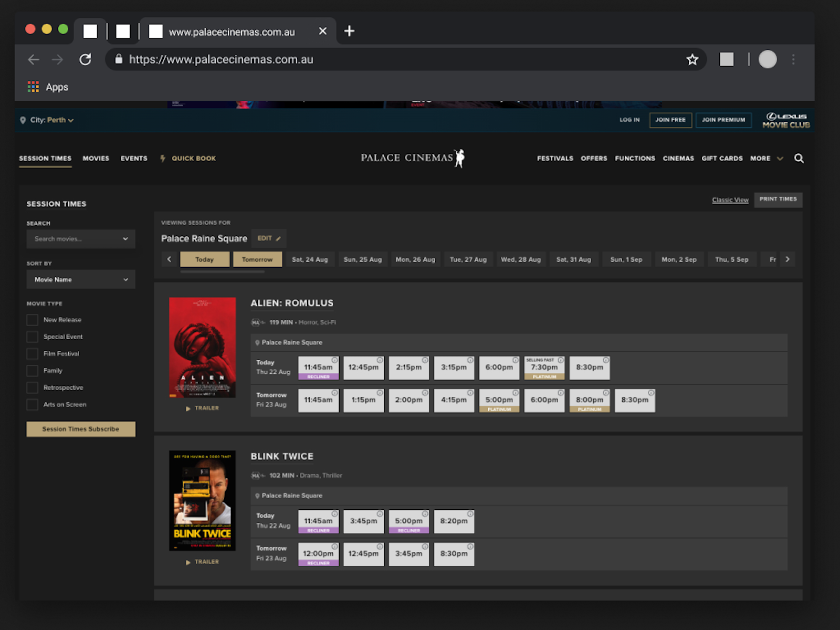Click the browser forward arrow
This screenshot has width=840, height=630.
(x=58, y=60)
